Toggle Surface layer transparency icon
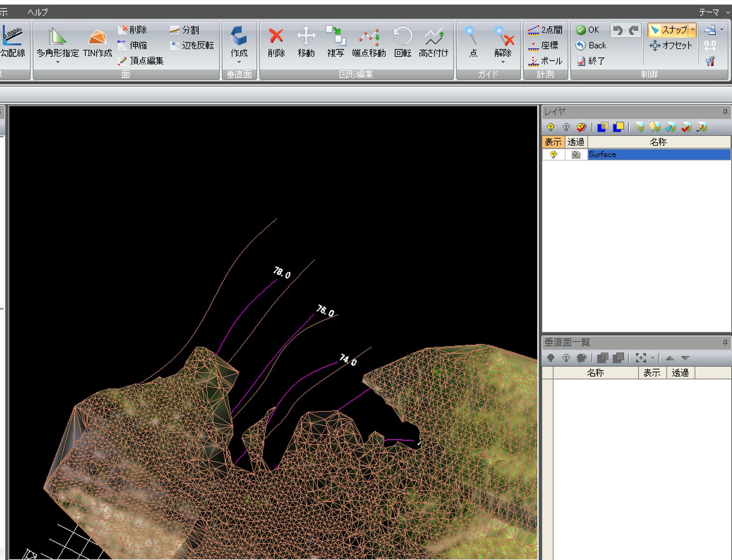The width and height of the screenshot is (732, 560). pyautogui.click(x=576, y=154)
